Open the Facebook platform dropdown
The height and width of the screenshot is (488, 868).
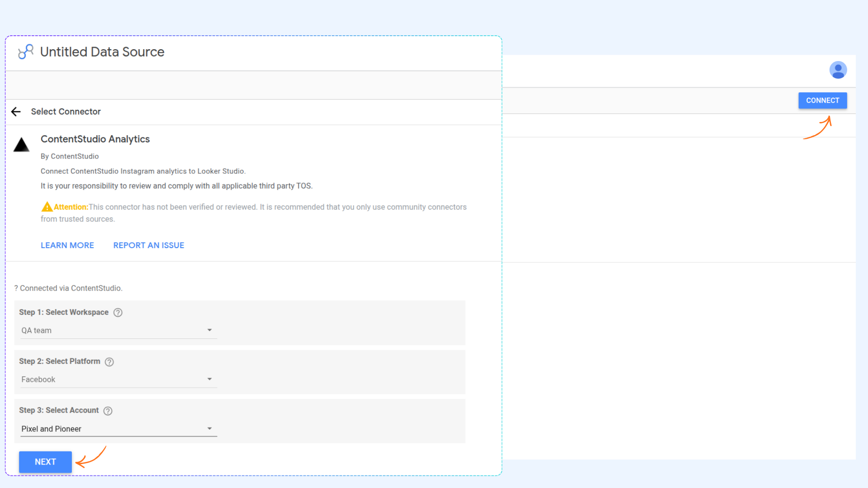tap(118, 380)
